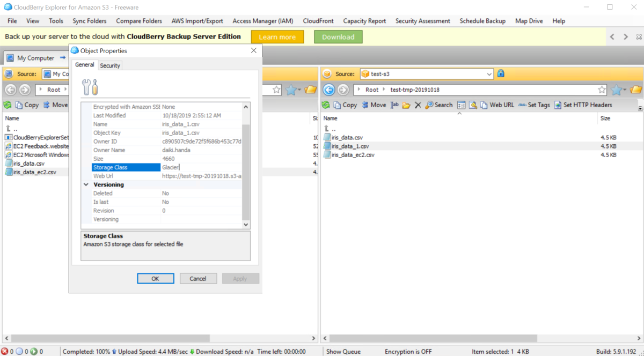Open the CloudFront menu

pyautogui.click(x=318, y=21)
